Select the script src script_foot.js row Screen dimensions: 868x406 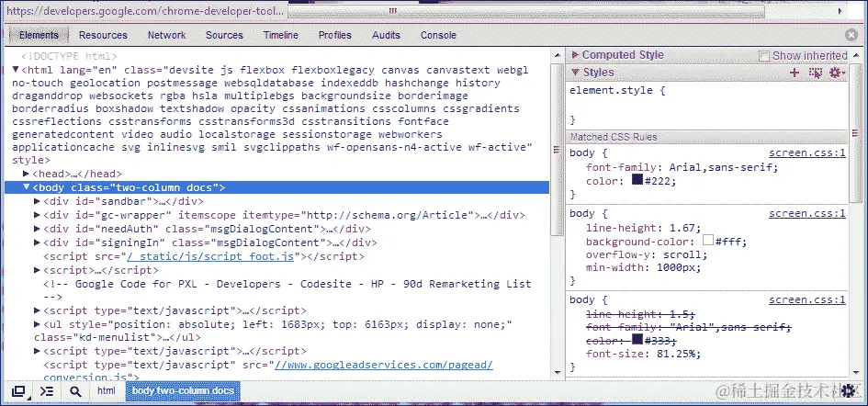coord(204,256)
